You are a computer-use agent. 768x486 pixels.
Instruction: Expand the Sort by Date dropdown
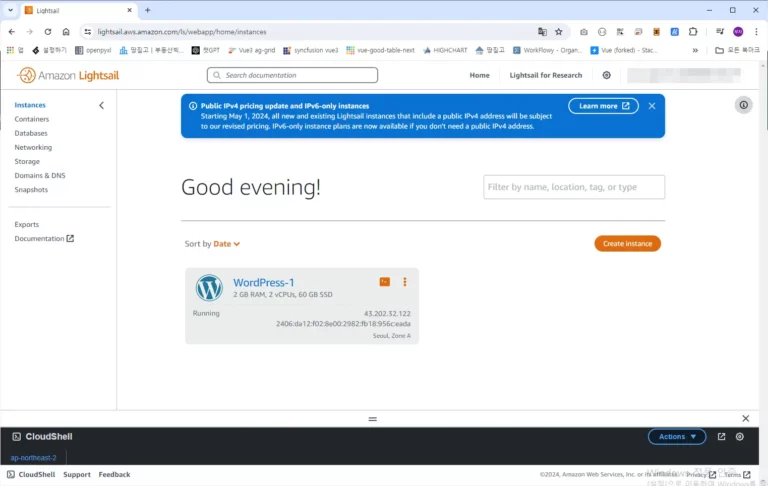(226, 244)
